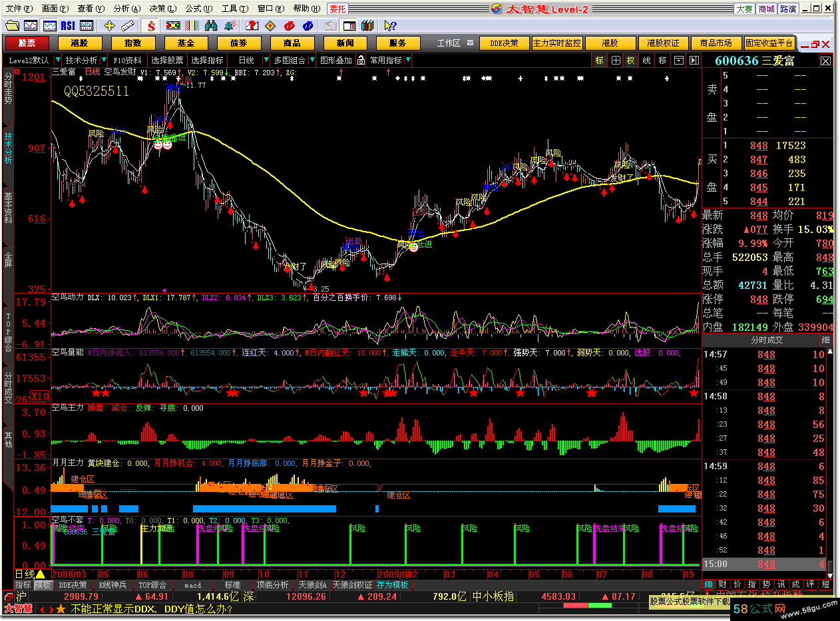840x621 pixels.
Task: Click the blue phi symbol icon
Action: tap(308, 26)
